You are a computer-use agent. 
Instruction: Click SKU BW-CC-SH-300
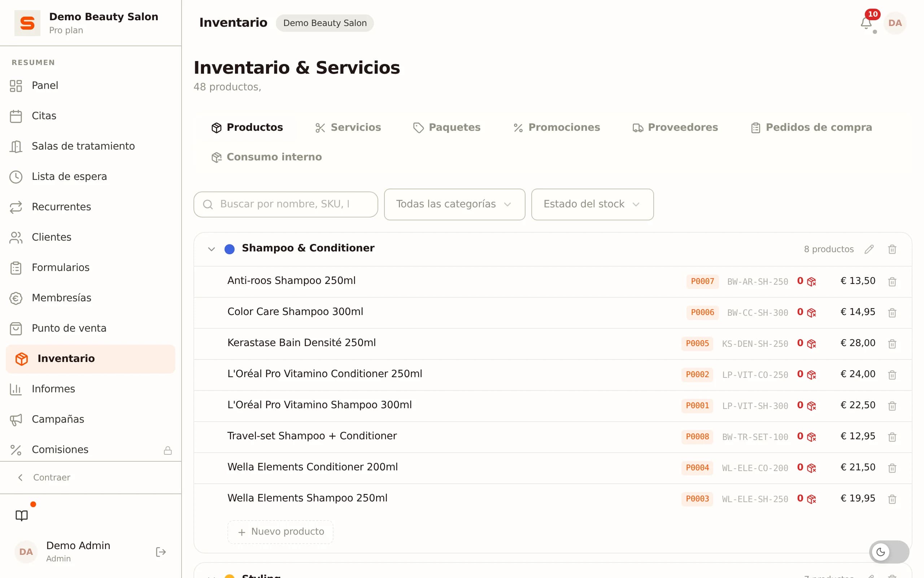click(758, 313)
